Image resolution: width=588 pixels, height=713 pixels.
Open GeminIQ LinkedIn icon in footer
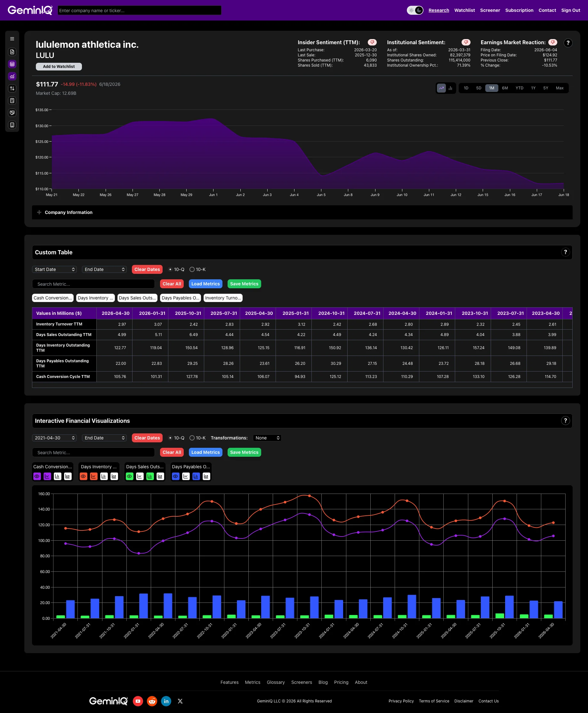[x=166, y=701]
